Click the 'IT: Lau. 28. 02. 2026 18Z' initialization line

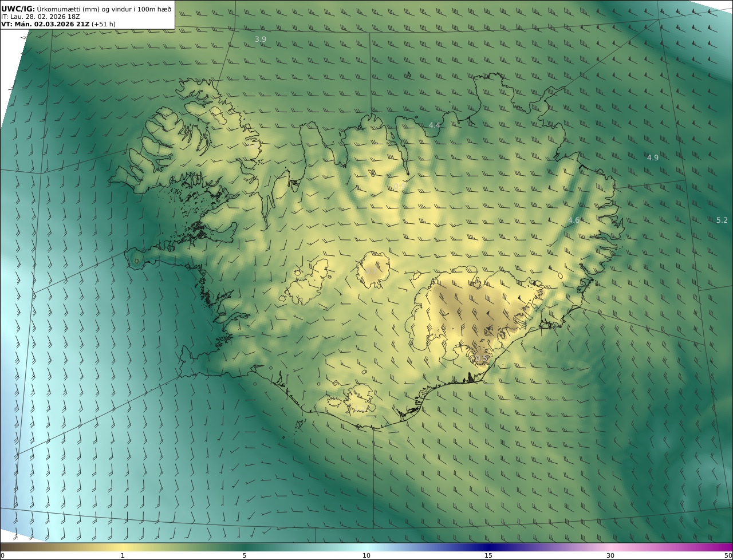41,17
